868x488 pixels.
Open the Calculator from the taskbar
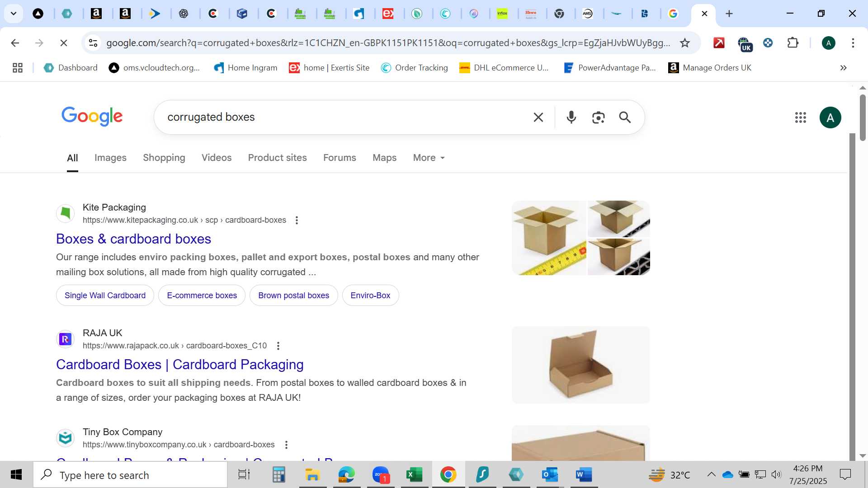coord(278,475)
